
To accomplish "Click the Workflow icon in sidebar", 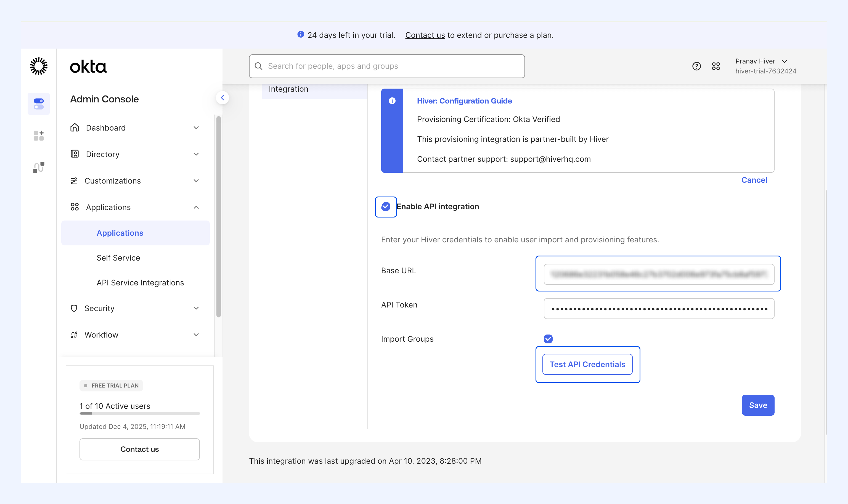I will point(74,335).
